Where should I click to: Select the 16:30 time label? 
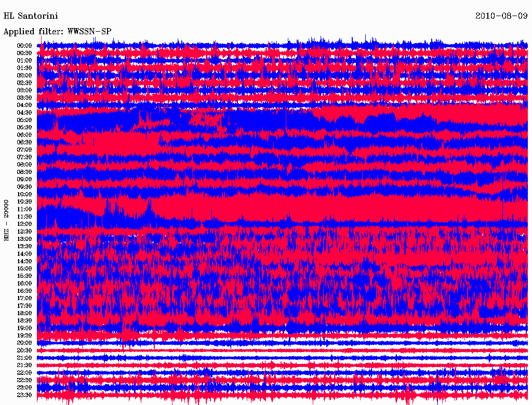coord(24,291)
